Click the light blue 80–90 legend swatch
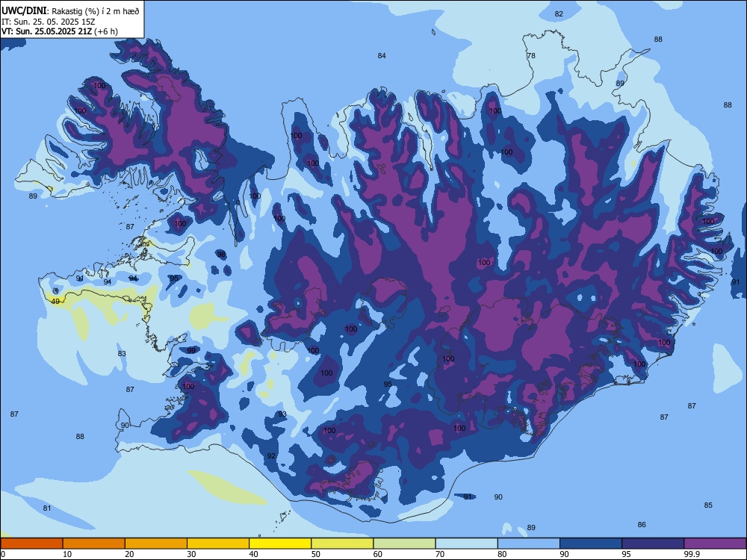The height and width of the screenshot is (560, 747). click(x=529, y=544)
